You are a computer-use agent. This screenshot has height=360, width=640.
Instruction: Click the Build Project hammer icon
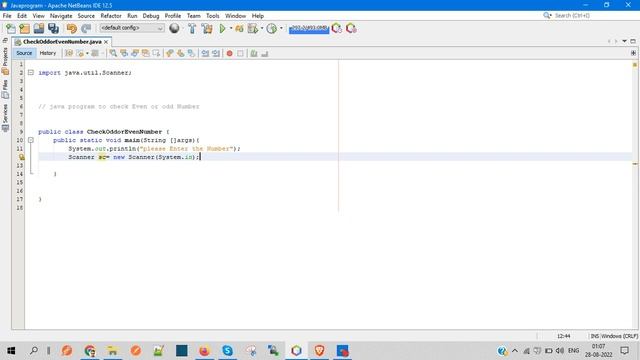point(192,28)
